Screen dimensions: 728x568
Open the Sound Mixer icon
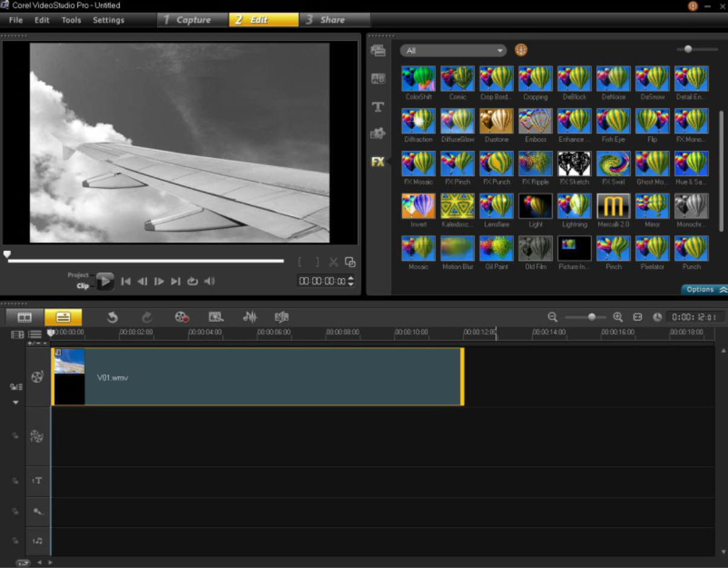pyautogui.click(x=250, y=317)
